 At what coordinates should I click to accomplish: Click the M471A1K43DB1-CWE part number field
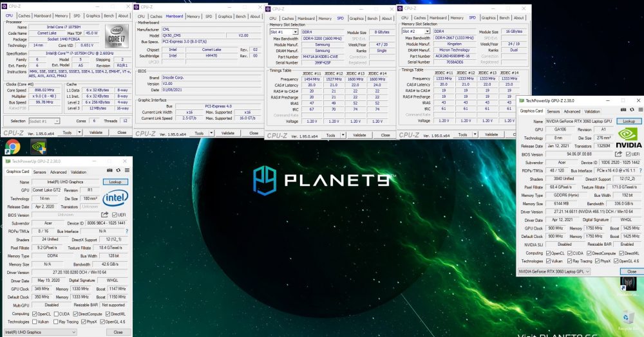pos(323,57)
